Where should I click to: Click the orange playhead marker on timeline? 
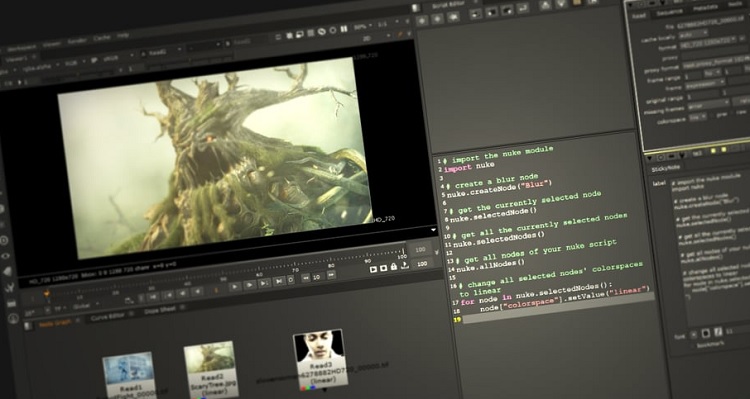[47, 294]
